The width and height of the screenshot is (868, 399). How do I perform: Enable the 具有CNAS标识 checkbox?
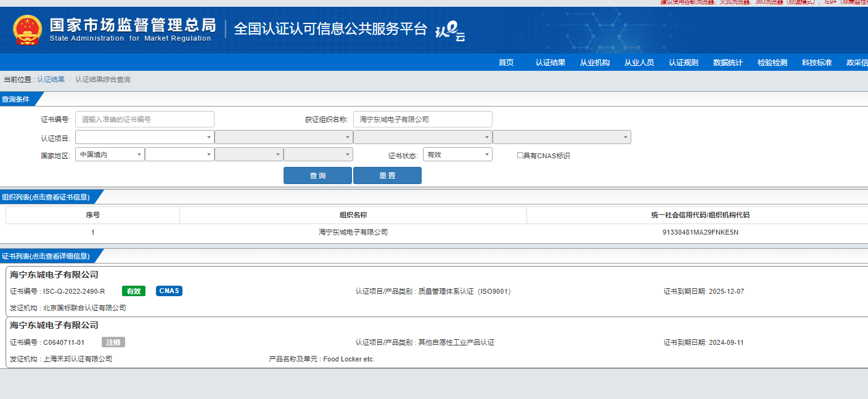pyautogui.click(x=520, y=155)
